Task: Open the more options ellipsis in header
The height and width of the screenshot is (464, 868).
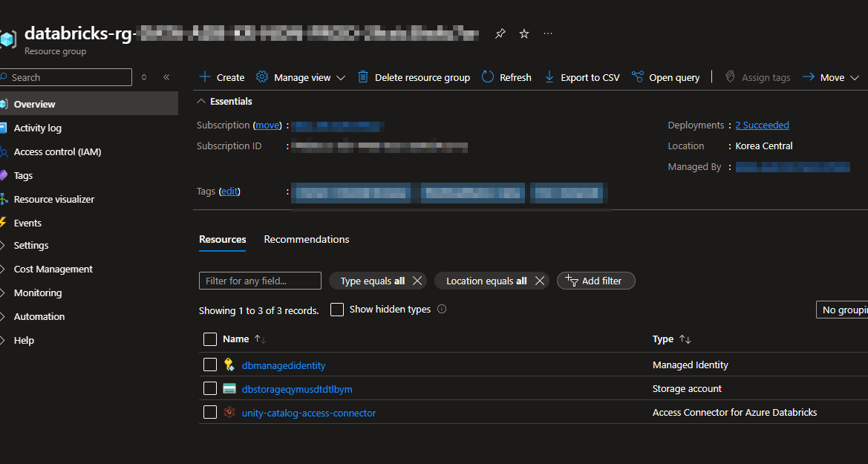Action: point(547,33)
